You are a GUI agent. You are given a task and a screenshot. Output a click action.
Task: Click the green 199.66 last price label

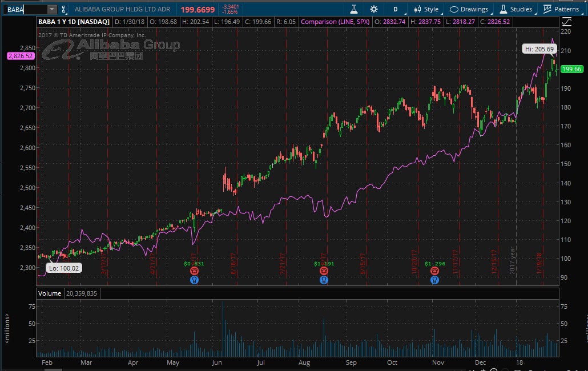pyautogui.click(x=571, y=69)
